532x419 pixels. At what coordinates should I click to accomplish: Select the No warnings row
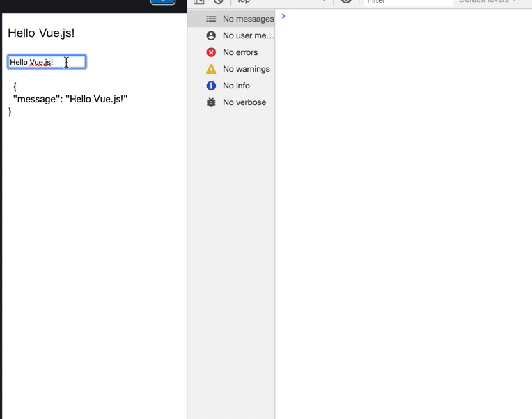point(231,69)
